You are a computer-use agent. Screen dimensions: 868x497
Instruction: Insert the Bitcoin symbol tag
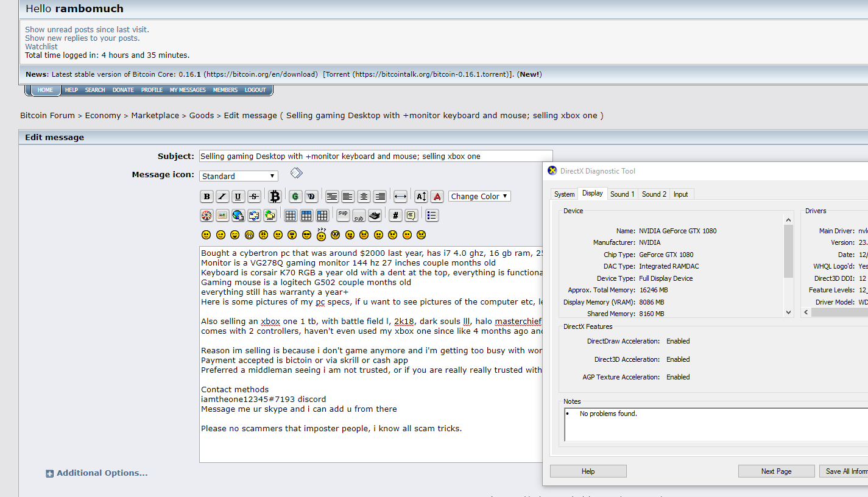click(275, 196)
